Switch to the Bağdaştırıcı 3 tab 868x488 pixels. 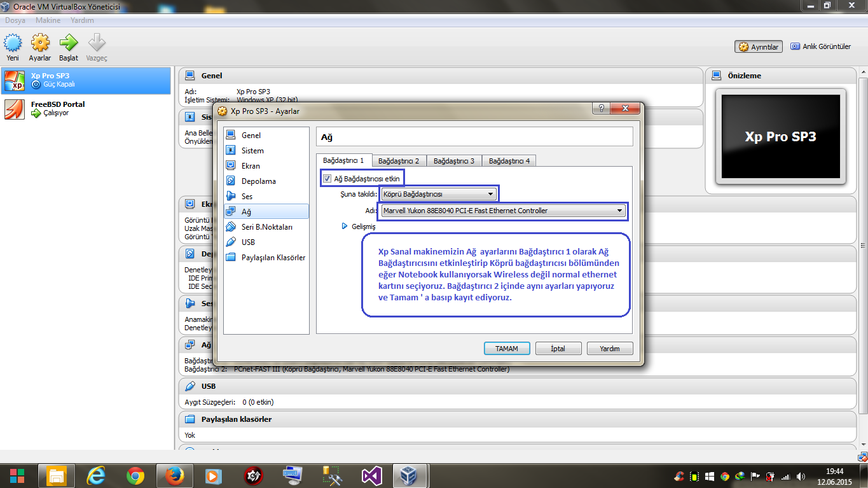[x=454, y=161]
